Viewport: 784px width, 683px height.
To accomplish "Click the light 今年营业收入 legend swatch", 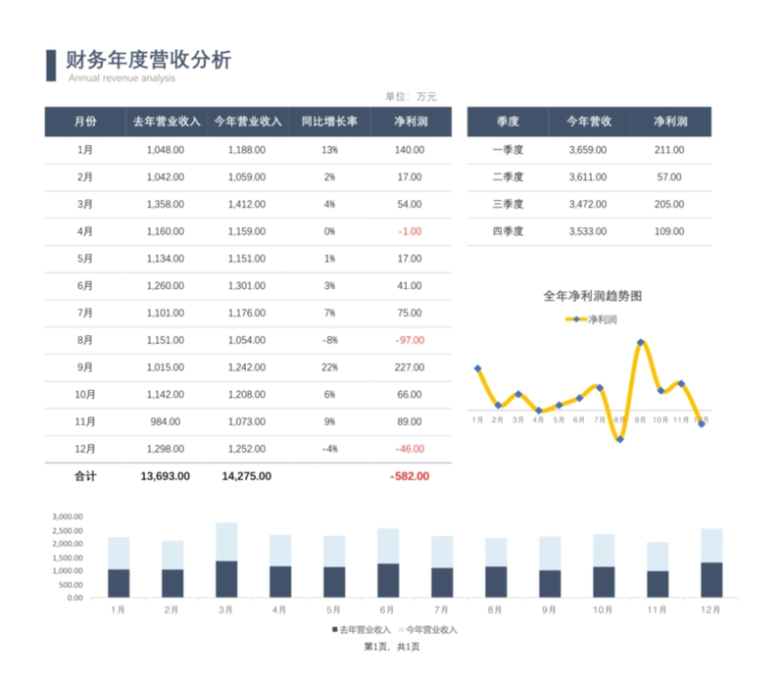I will coord(400,629).
